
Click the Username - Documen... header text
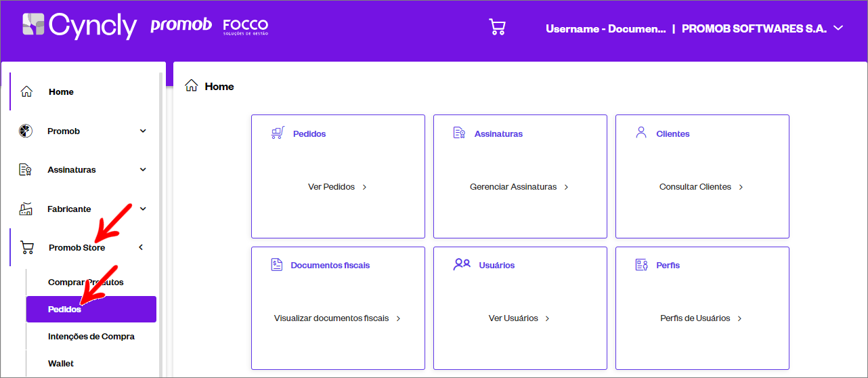[606, 29]
